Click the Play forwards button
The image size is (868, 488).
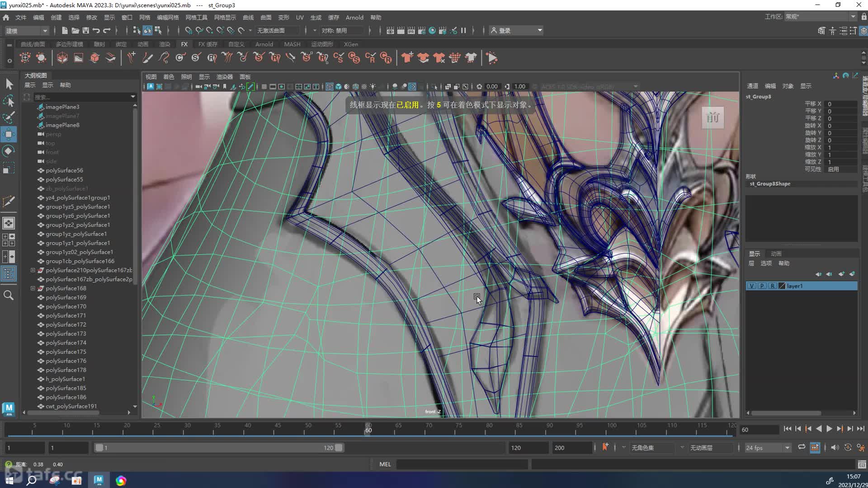[829, 429]
